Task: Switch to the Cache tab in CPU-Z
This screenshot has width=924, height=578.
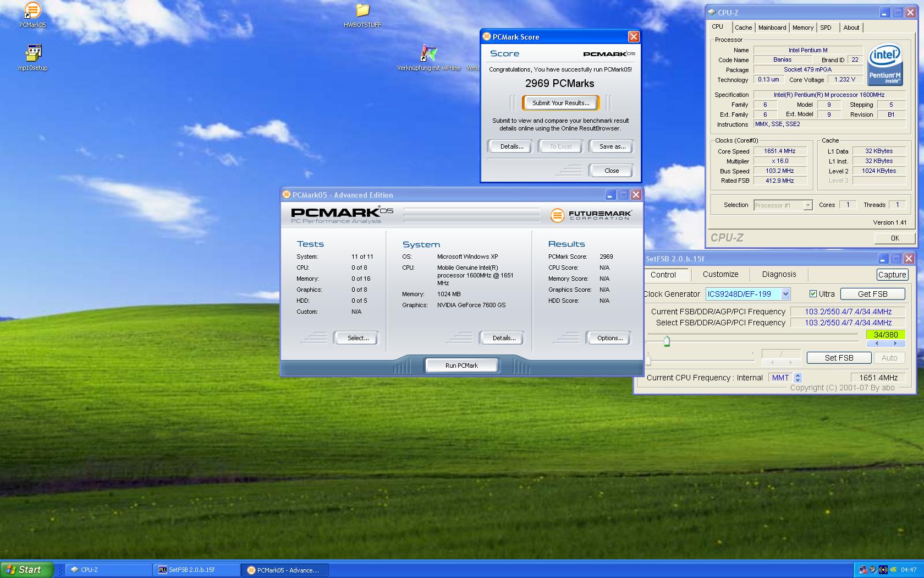Action: [x=743, y=28]
